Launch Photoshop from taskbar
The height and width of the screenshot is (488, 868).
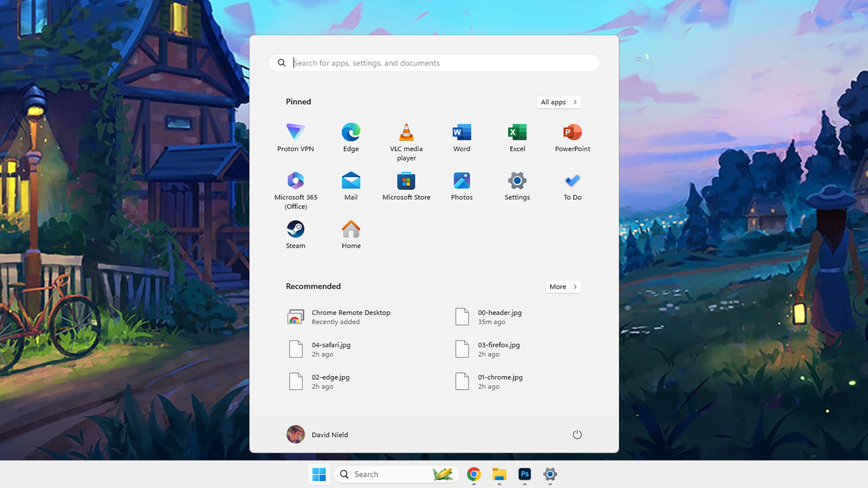525,474
